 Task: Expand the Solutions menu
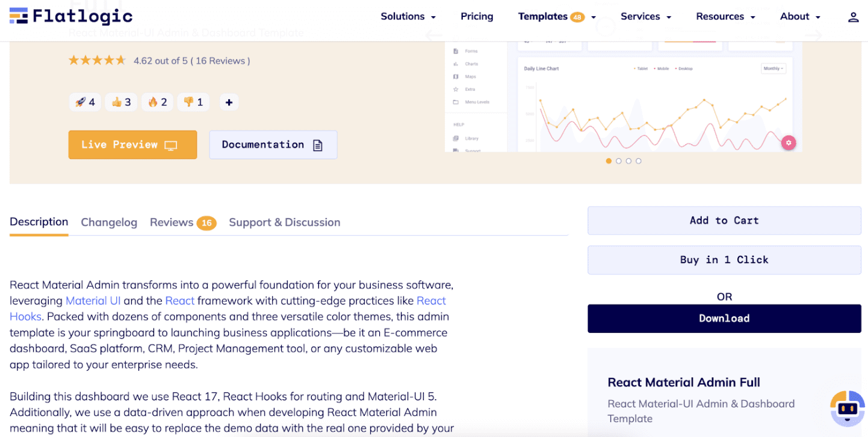click(408, 17)
